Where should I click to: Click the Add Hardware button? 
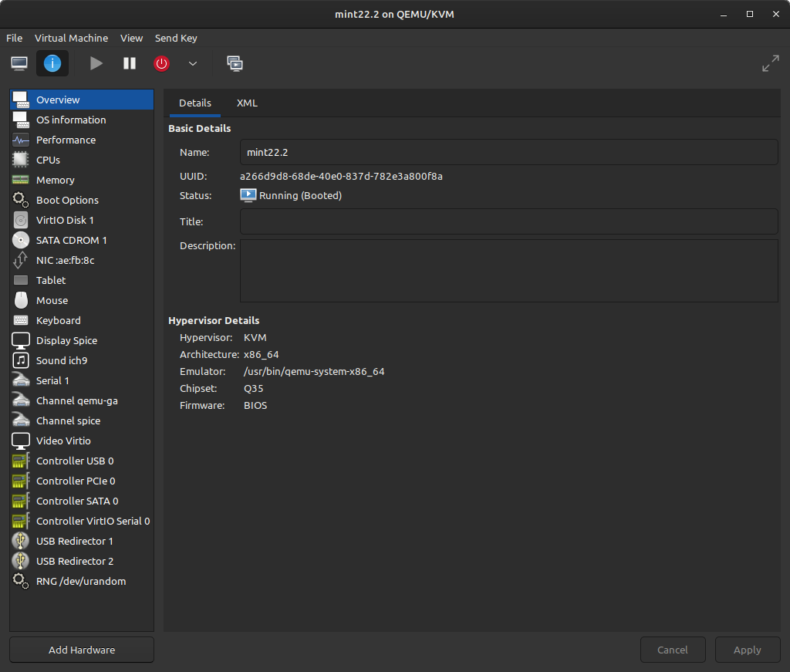(x=82, y=650)
